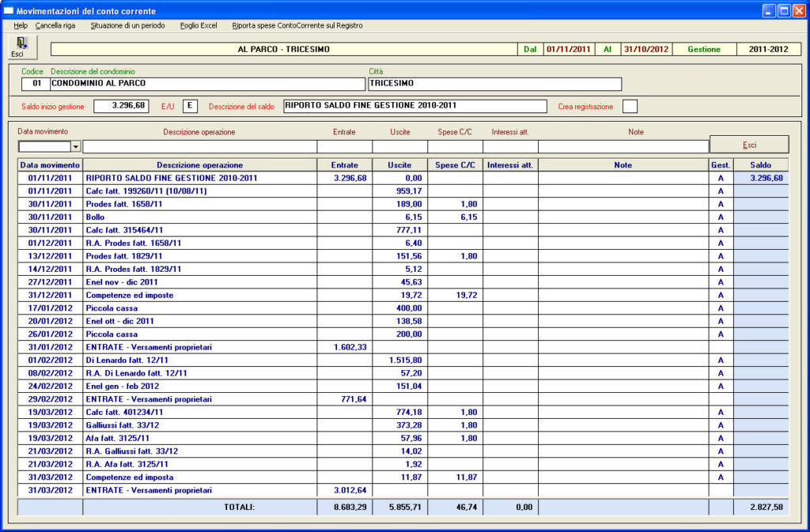Click the Descrizione operazione input field
Image resolution: width=810 pixels, height=532 pixels.
click(199, 146)
